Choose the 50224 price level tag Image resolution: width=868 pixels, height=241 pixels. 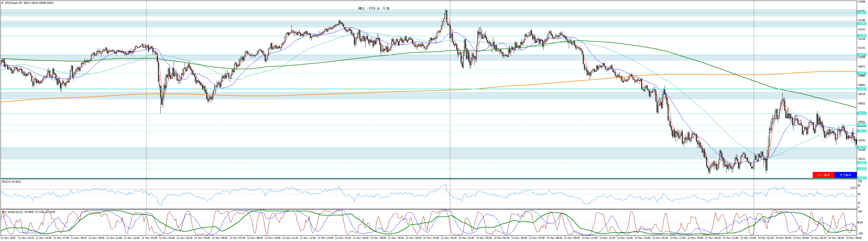click(x=862, y=148)
